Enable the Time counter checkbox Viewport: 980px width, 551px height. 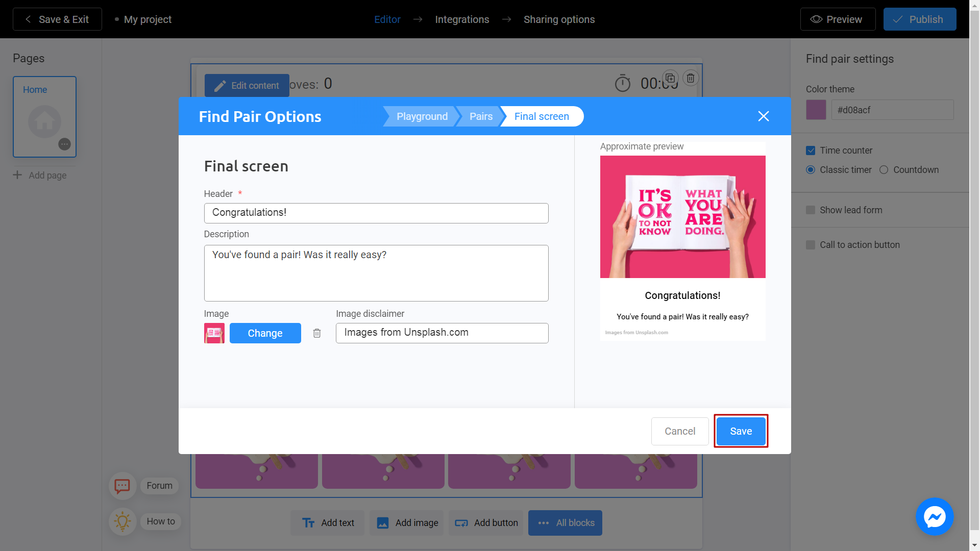(811, 150)
